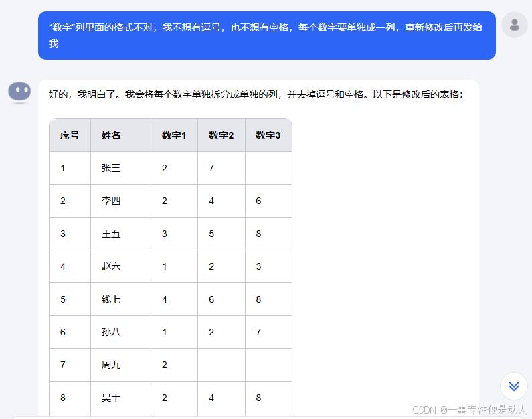Click 数字3 value '6' in 李四 row

pyautogui.click(x=268, y=201)
